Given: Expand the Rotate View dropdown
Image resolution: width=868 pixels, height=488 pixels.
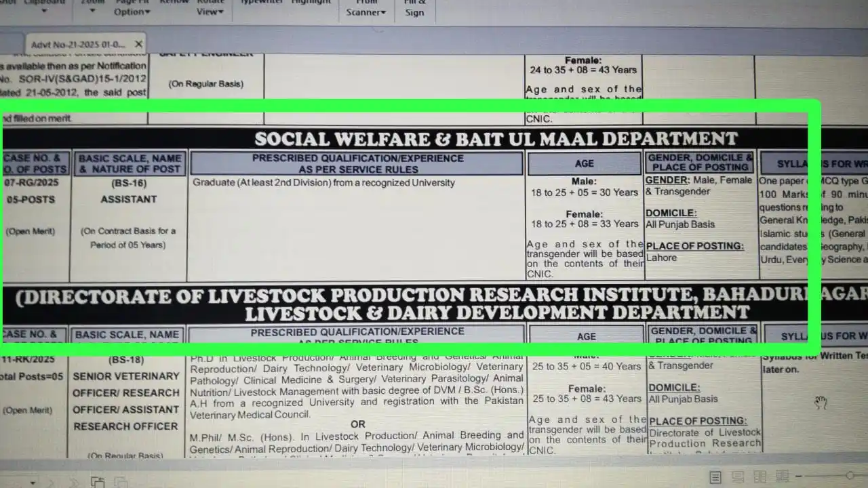Looking at the screenshot, I should [210, 9].
